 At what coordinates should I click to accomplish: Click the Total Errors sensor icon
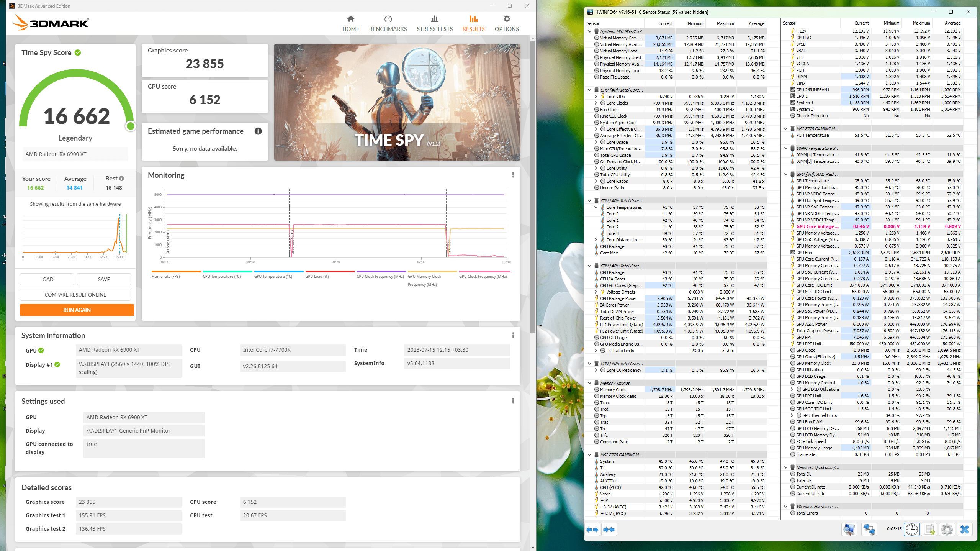click(x=793, y=513)
